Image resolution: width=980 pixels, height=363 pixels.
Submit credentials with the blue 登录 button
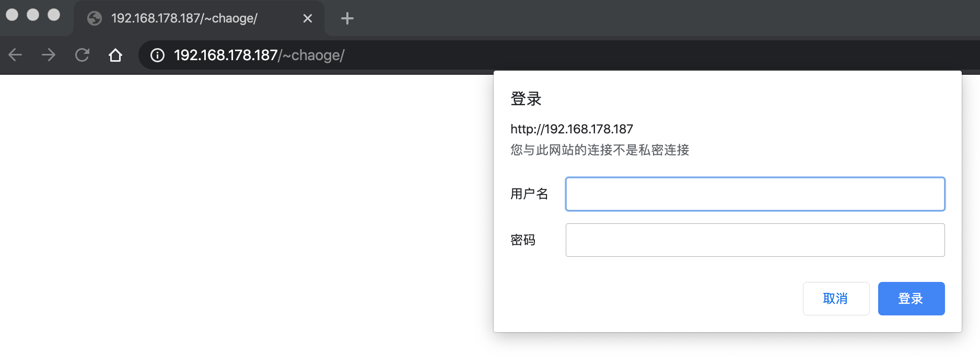[x=911, y=299]
